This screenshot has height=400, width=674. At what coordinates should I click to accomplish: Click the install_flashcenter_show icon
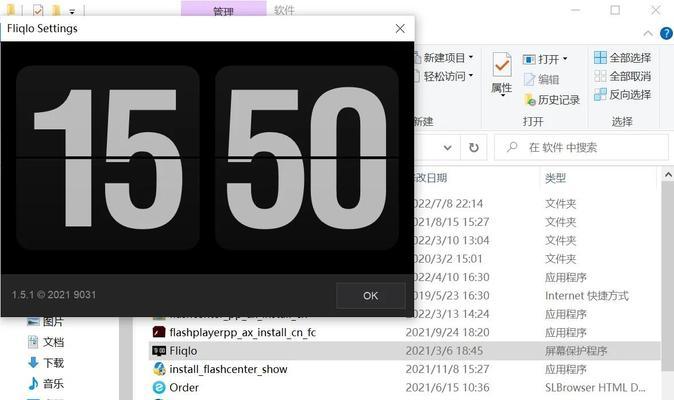(159, 369)
